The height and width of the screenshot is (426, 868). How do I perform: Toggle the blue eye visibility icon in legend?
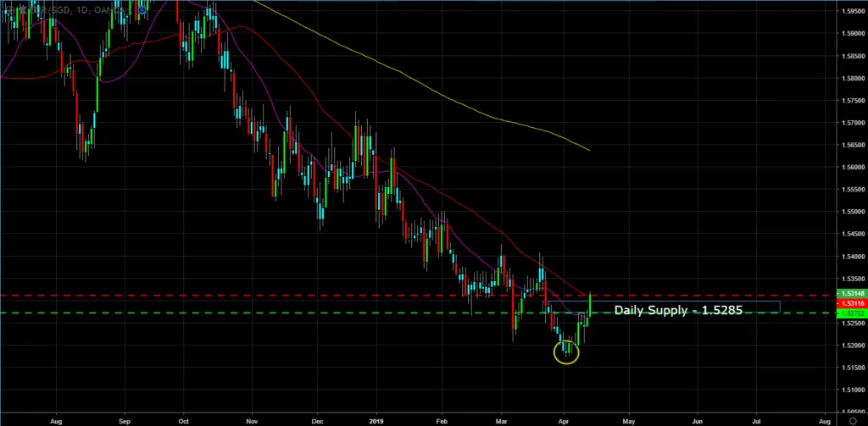pyautogui.click(x=142, y=9)
